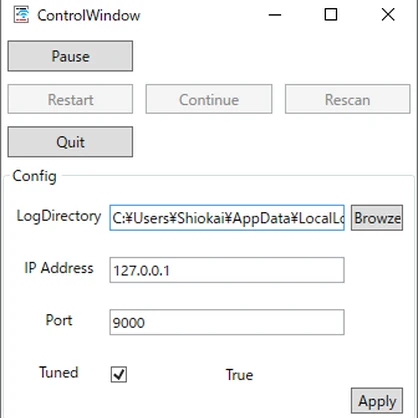
Task: Select the IP Address input showing 127.0.0.1
Action: pos(227,270)
